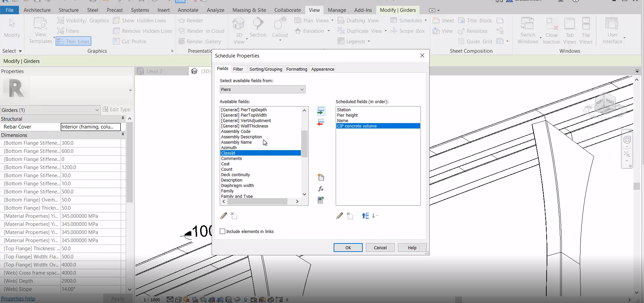Open the Annotate ribbon tab

click(188, 10)
